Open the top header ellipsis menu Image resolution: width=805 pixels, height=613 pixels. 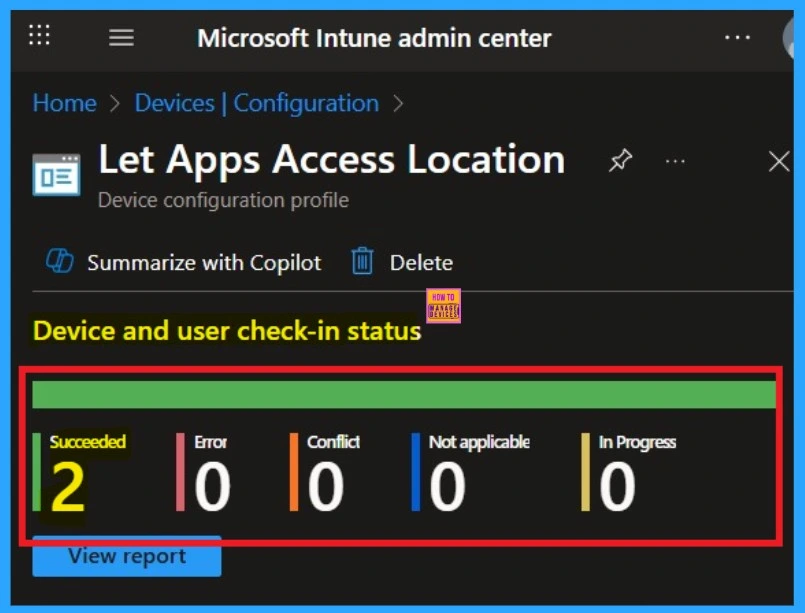(x=737, y=38)
